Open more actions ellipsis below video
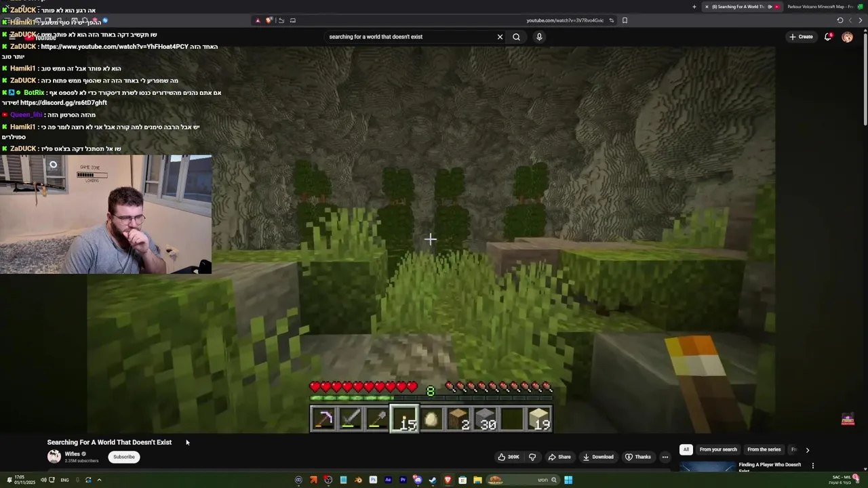This screenshot has width=868, height=488. point(665,457)
